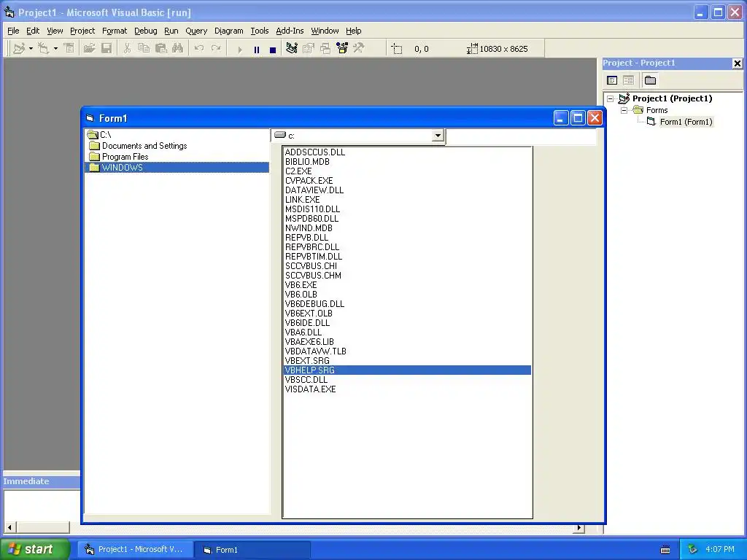Open the Format menu

(x=115, y=31)
